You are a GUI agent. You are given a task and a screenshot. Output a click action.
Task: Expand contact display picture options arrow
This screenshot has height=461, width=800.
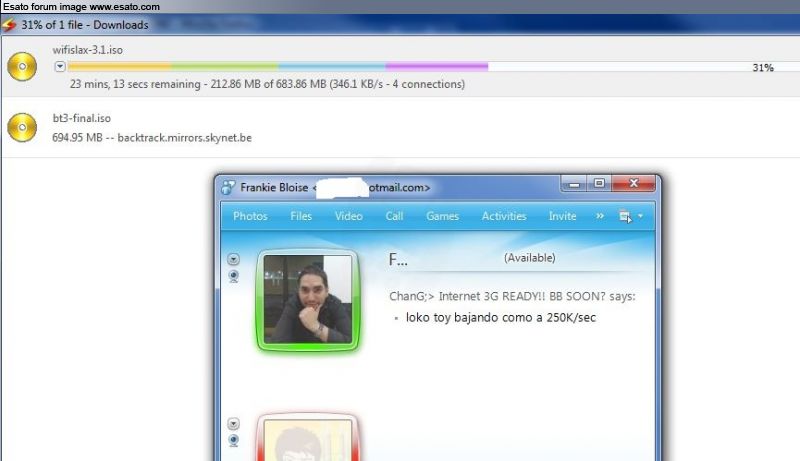233,259
